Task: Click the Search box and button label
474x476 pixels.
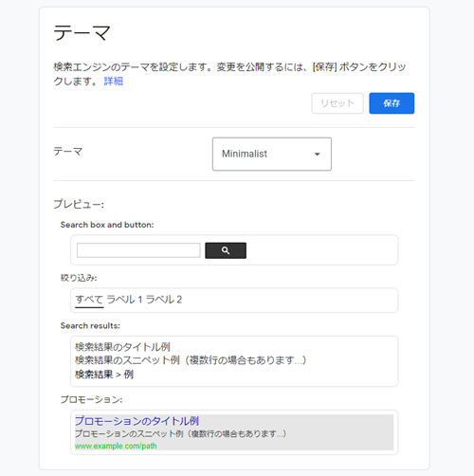Action: 107,225
